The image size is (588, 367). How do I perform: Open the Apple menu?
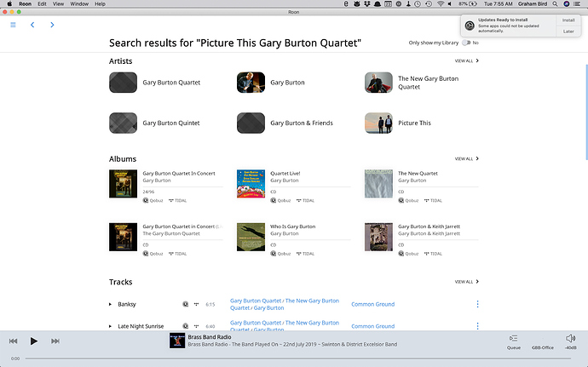(9, 3)
